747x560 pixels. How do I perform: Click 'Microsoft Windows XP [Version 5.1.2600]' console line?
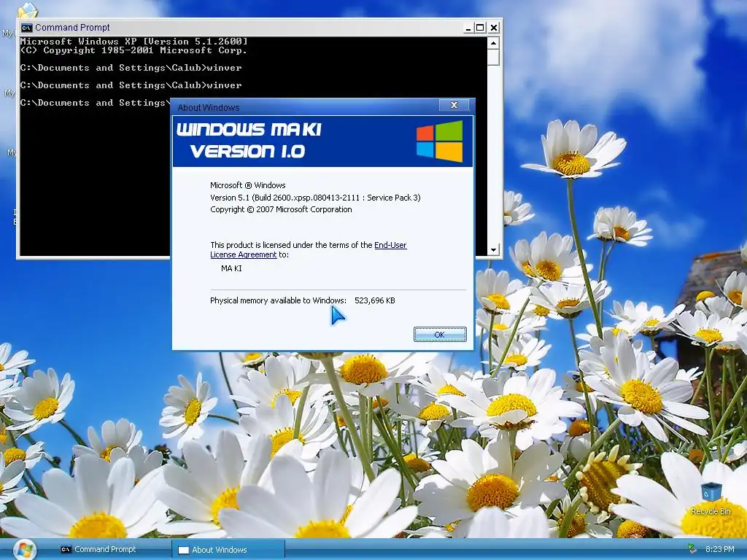click(134, 42)
